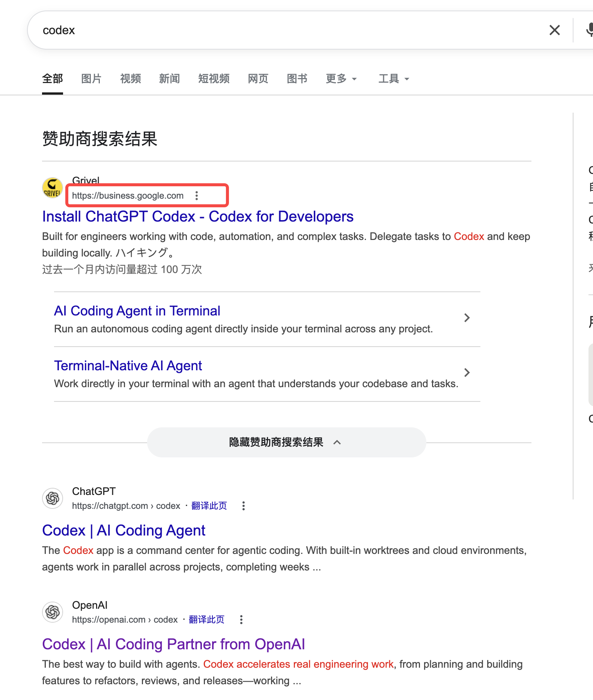Click the microphone voice search icon
The width and height of the screenshot is (593, 700).
(590, 30)
